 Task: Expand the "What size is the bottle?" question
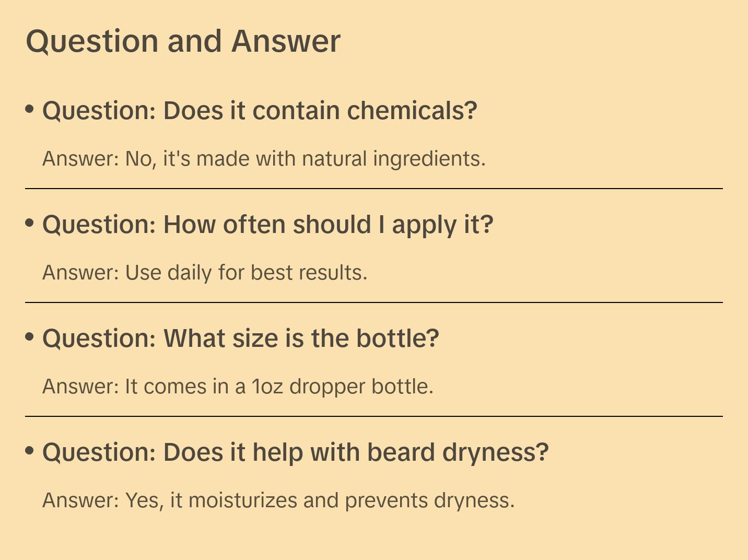point(240,339)
